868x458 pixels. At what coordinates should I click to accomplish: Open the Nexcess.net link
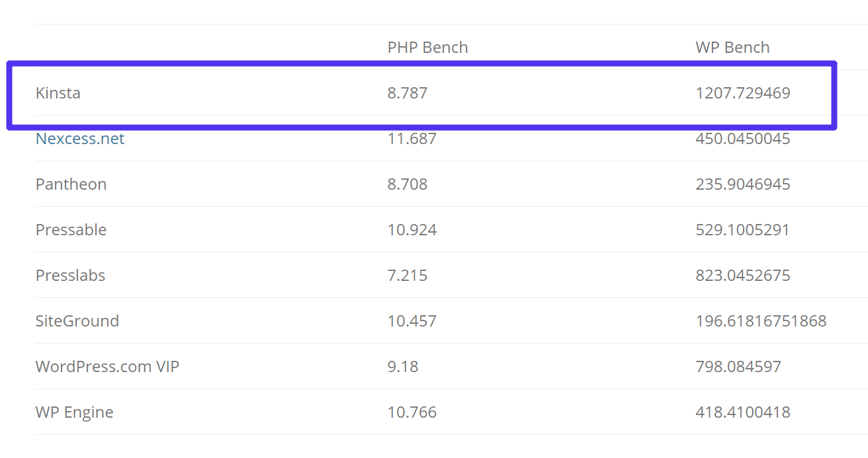point(80,139)
